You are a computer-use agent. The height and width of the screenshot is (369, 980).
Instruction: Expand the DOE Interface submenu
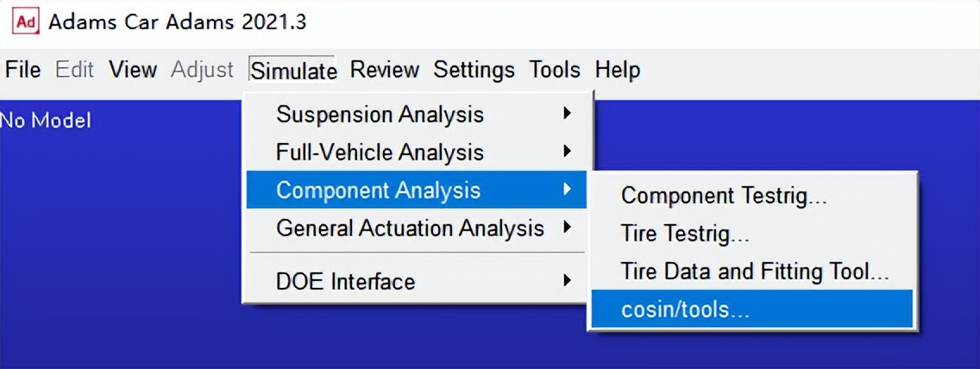pos(345,282)
